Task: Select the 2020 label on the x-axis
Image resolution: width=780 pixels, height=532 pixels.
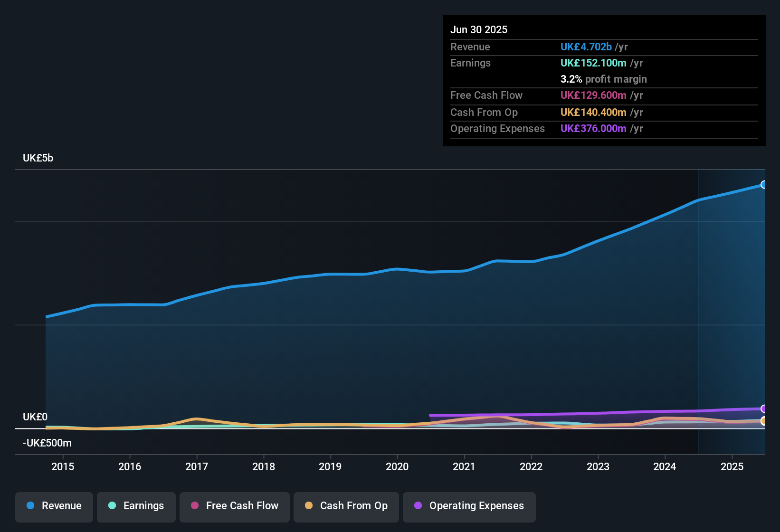Action: (397, 466)
